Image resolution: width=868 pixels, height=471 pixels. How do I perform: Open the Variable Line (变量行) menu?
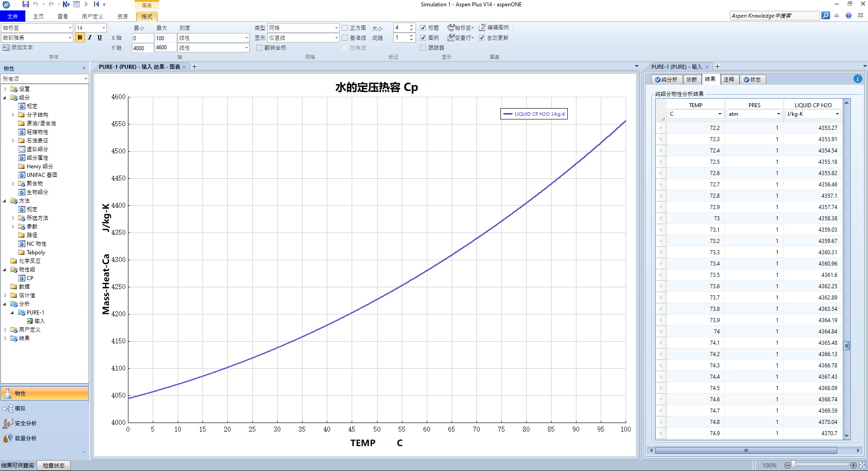click(461, 38)
